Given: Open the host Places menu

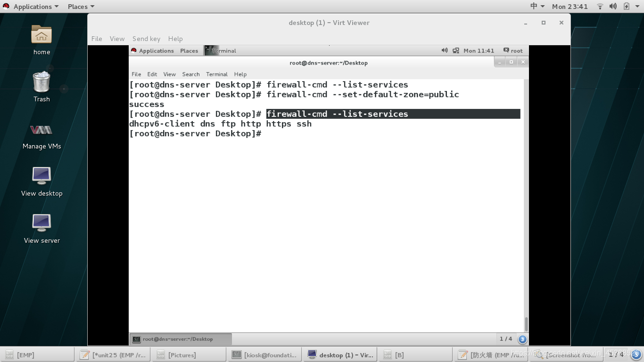Looking at the screenshot, I should [81, 7].
